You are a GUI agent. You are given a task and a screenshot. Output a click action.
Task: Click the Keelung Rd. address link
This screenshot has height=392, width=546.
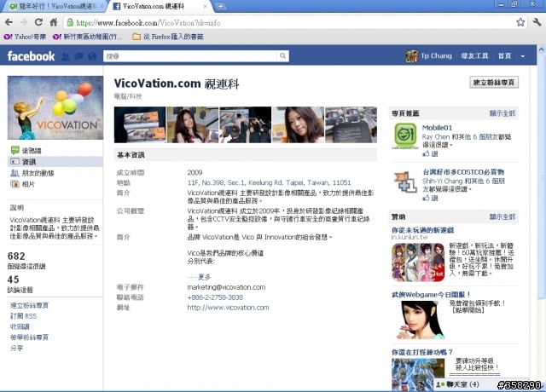pos(269,182)
